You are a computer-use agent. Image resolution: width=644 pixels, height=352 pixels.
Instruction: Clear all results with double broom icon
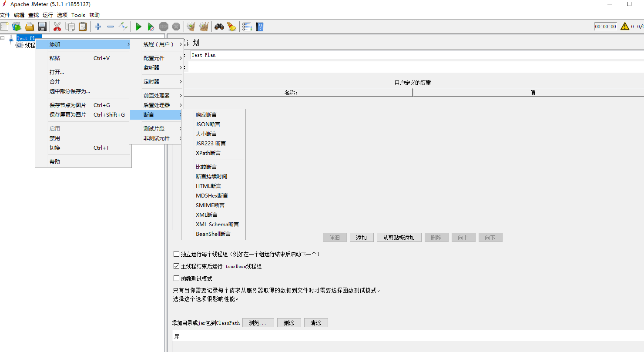204,27
